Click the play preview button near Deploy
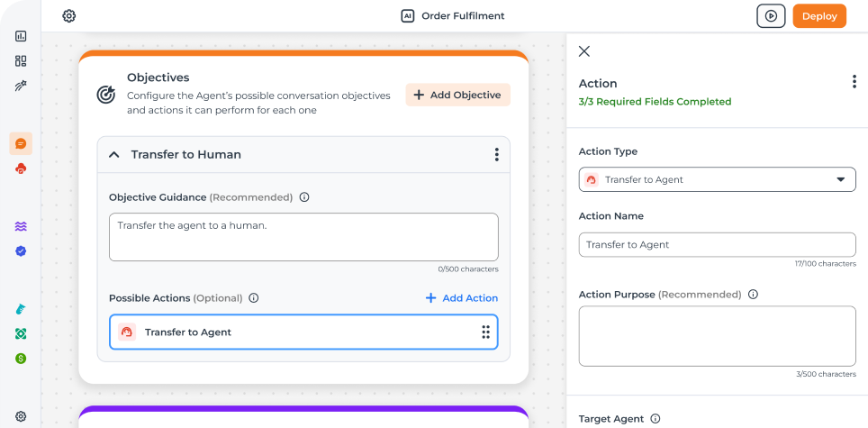 [x=771, y=16]
